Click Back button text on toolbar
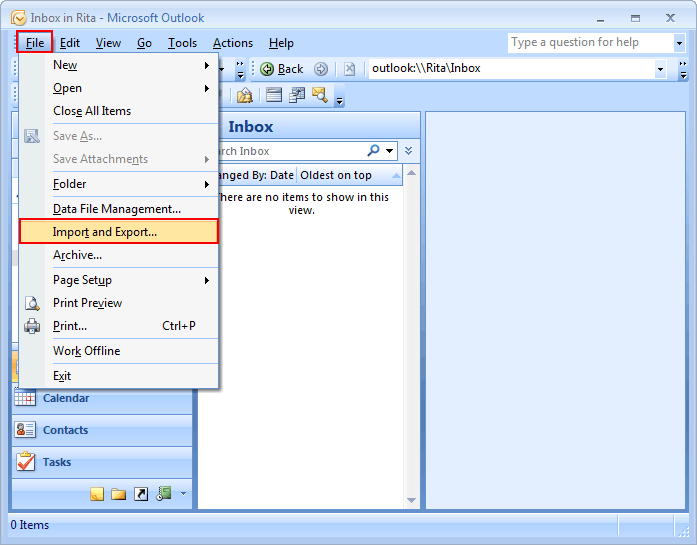Viewport: 697px width, 545px height. 290,69
